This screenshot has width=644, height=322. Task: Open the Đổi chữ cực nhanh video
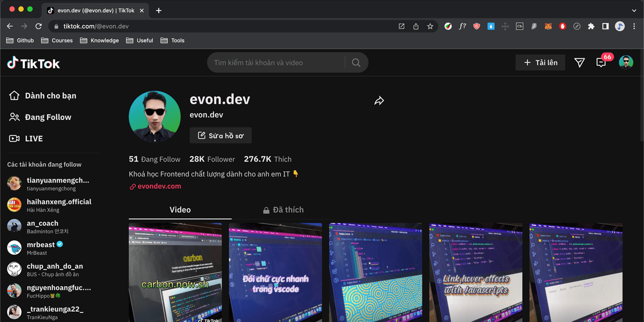tap(275, 273)
